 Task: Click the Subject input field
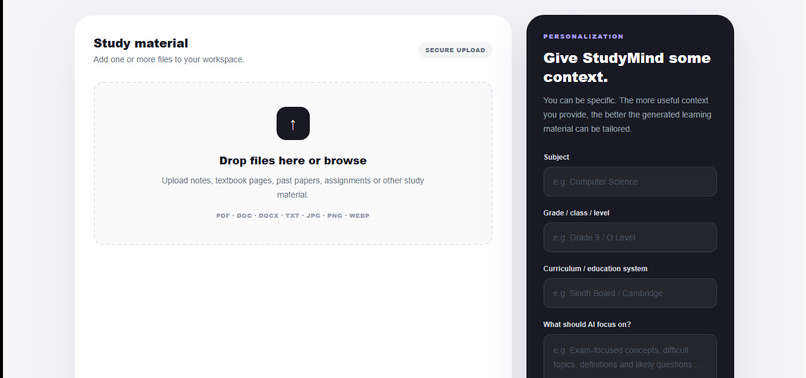point(630,182)
